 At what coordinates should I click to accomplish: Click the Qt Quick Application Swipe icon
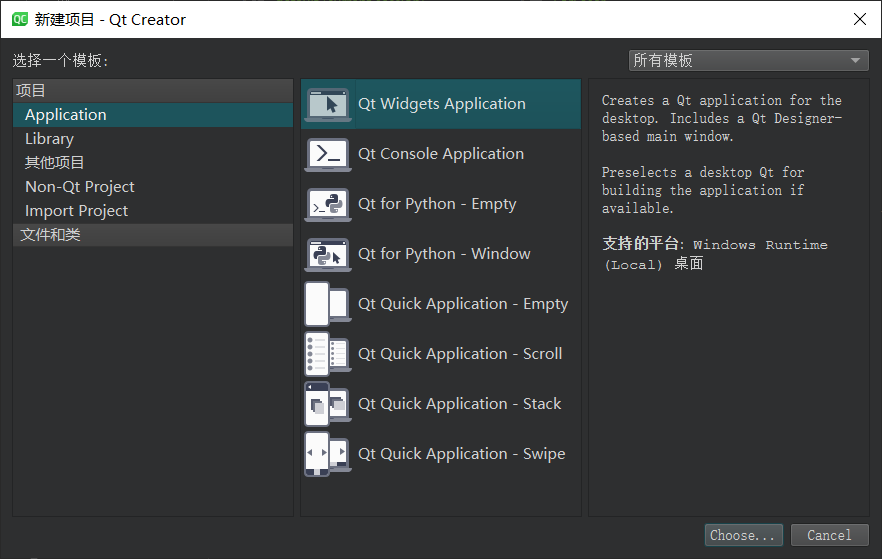[x=328, y=454]
